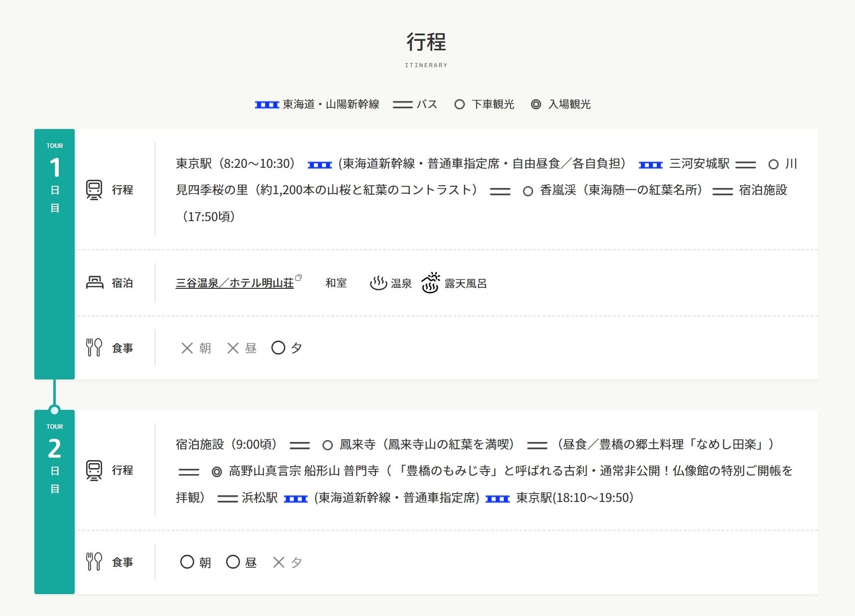This screenshot has width=855, height=616.
Task: Click the timeline dot connecting Day 1 and Day 2
Action: point(54,410)
